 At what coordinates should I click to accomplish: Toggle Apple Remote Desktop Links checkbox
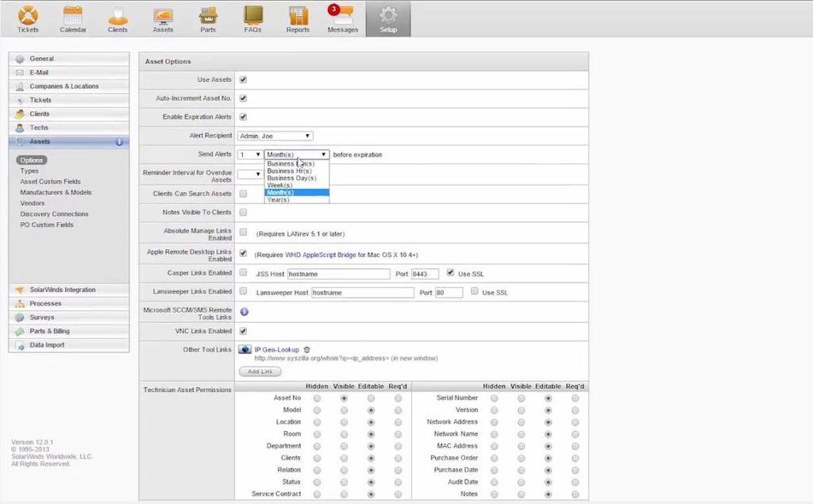243,253
